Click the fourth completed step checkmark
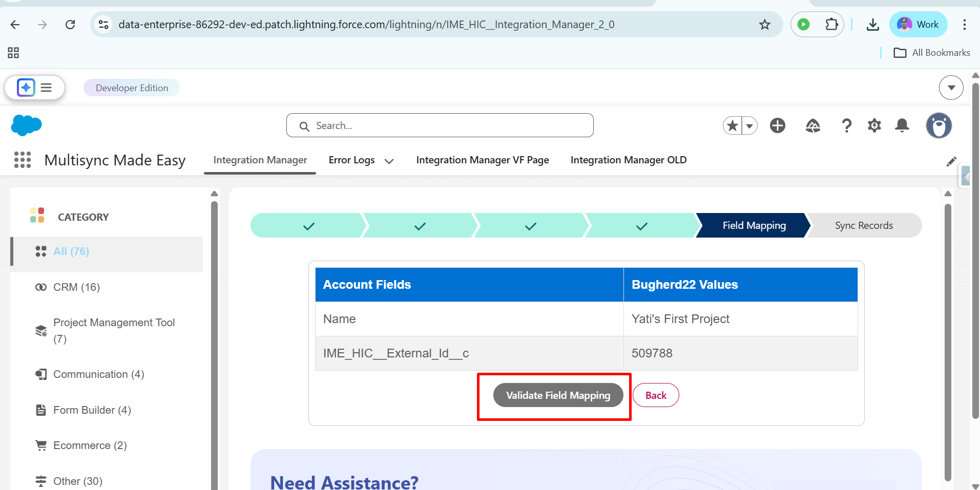Screen dimensions: 980x490 pos(642,226)
